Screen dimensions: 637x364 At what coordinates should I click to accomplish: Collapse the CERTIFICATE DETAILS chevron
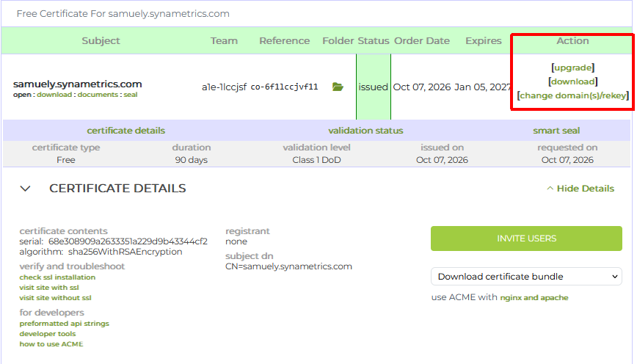click(x=25, y=189)
